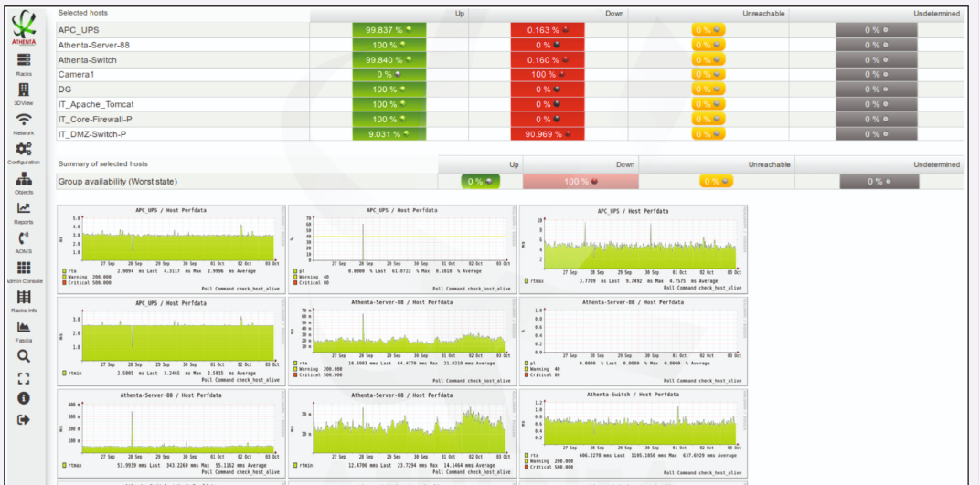Click Group availability 100 % Down cell
Screen dimensions: 980x485
pyautogui.click(x=581, y=181)
